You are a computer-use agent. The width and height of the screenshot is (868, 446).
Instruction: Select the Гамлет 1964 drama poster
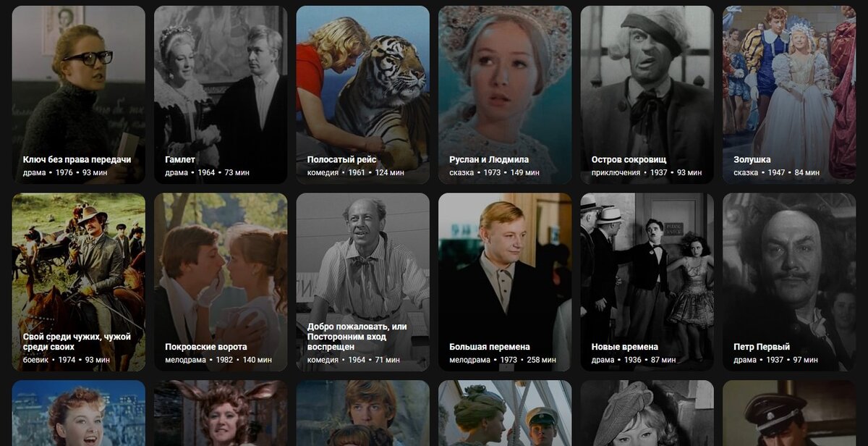point(221,95)
